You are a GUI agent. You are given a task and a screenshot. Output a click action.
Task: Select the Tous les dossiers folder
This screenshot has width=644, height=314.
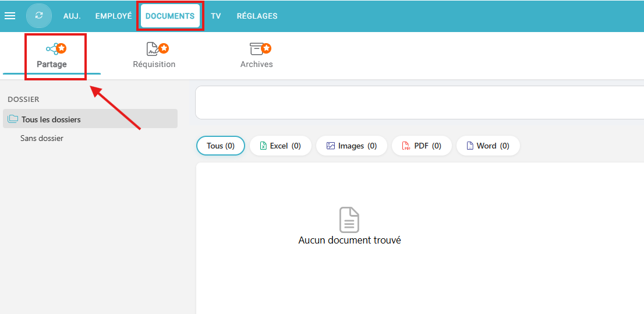click(51, 119)
